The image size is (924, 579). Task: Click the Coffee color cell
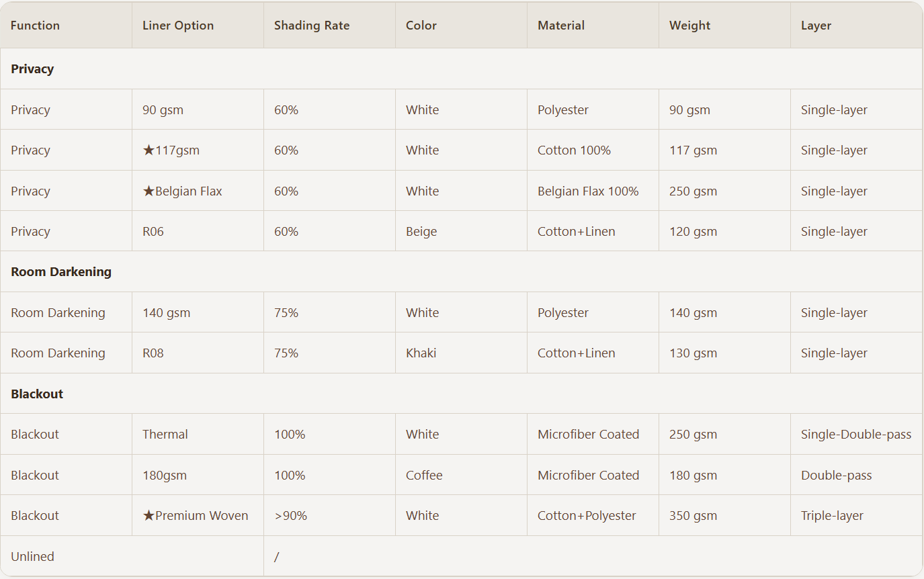pos(461,475)
